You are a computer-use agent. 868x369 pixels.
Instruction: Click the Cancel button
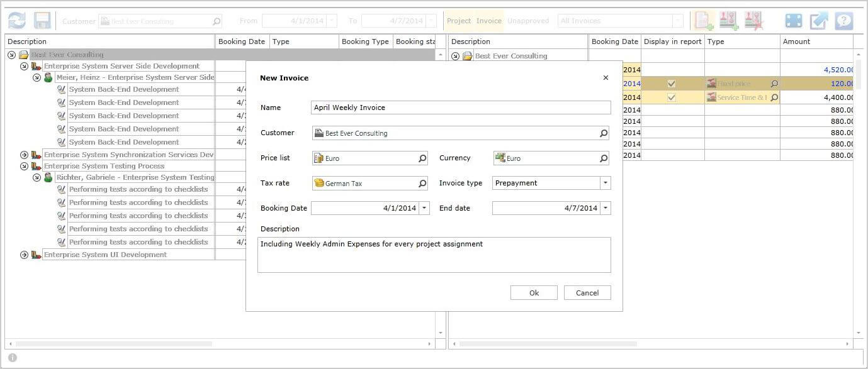[587, 293]
